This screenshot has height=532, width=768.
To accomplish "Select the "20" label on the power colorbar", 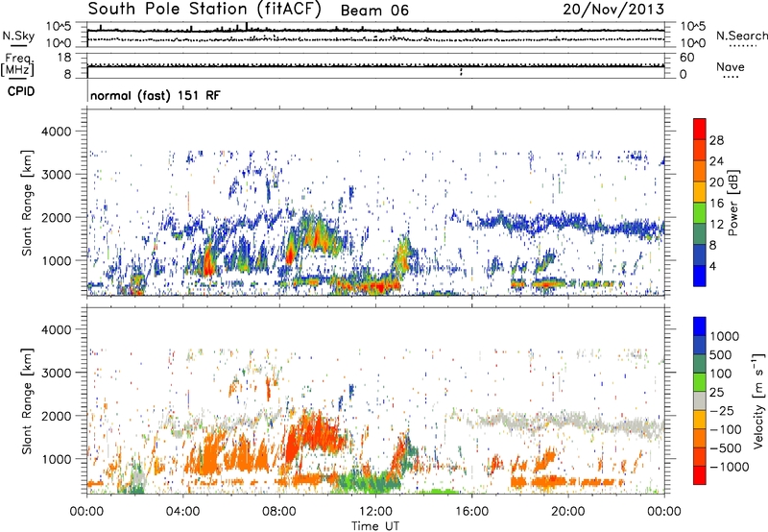I will [x=716, y=182].
